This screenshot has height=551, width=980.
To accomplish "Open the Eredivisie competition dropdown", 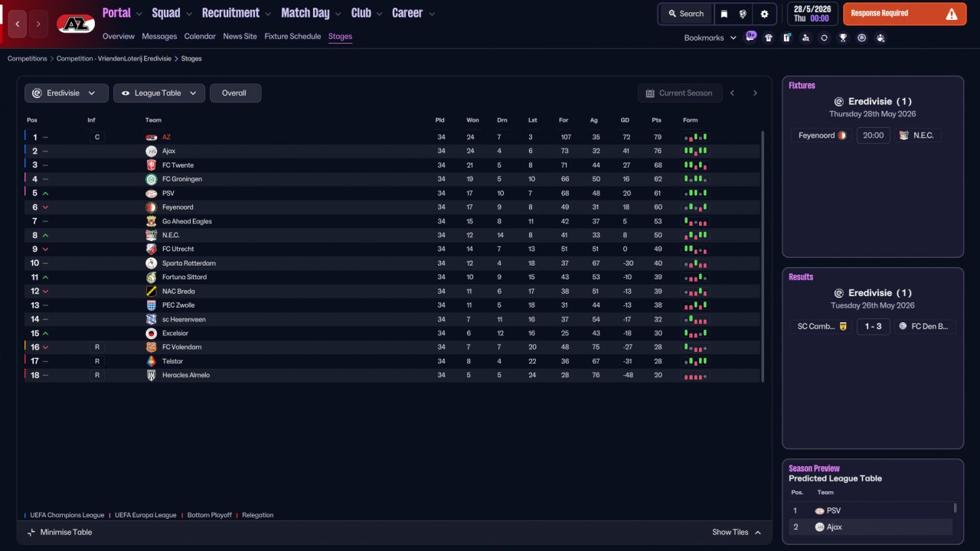I will click(x=66, y=93).
